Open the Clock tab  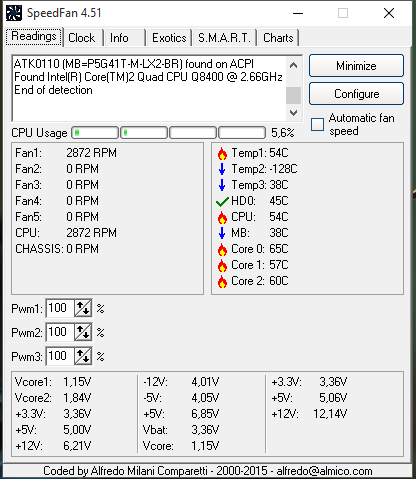pyautogui.click(x=82, y=38)
